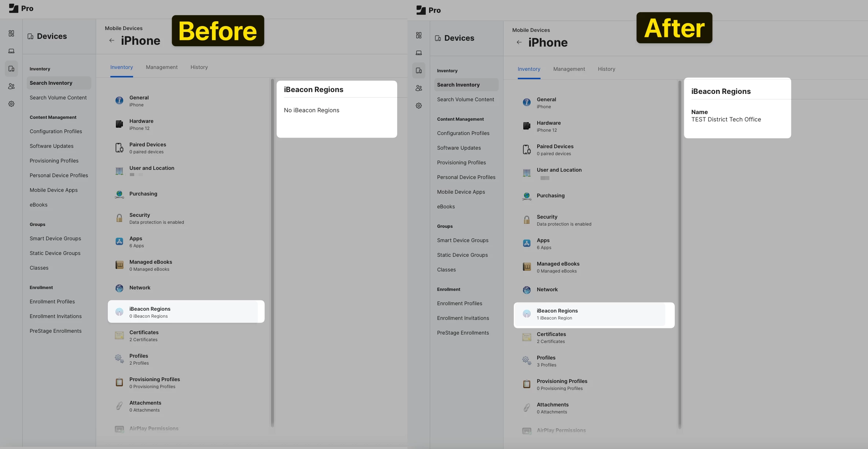Open Enrollment Invitations in Before sidebar

[56, 316]
